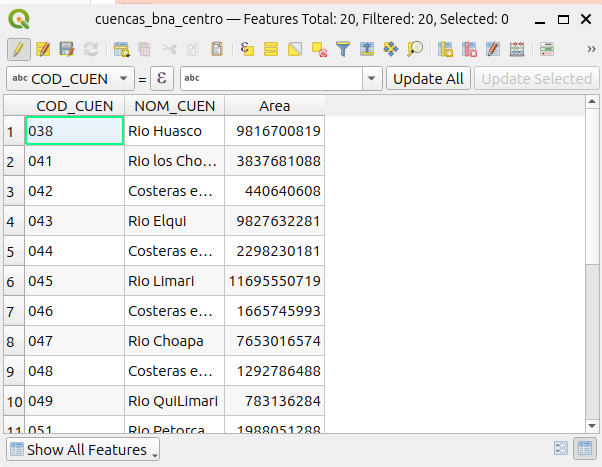The height and width of the screenshot is (467, 602).
Task: Open the field calculator icon
Action: point(517,48)
